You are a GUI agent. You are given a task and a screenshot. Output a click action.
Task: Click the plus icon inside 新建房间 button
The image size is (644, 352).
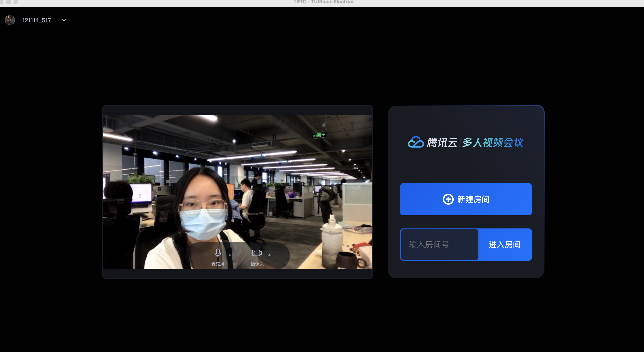448,199
